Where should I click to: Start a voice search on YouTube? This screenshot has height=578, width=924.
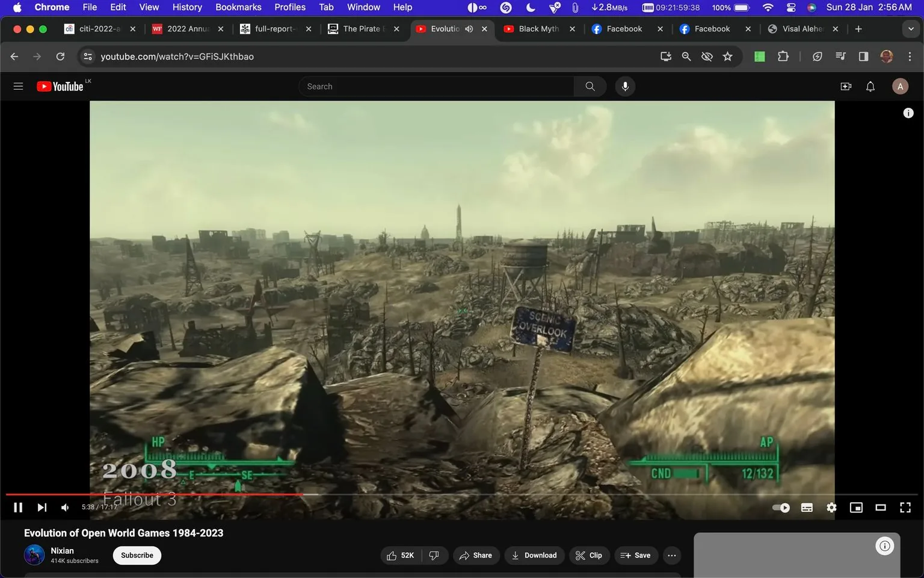[x=625, y=86]
